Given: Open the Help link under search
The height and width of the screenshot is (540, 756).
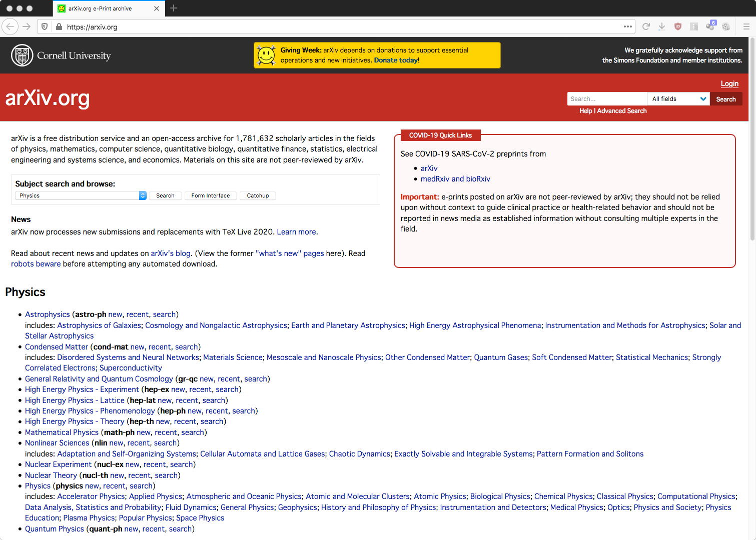Looking at the screenshot, I should (585, 111).
